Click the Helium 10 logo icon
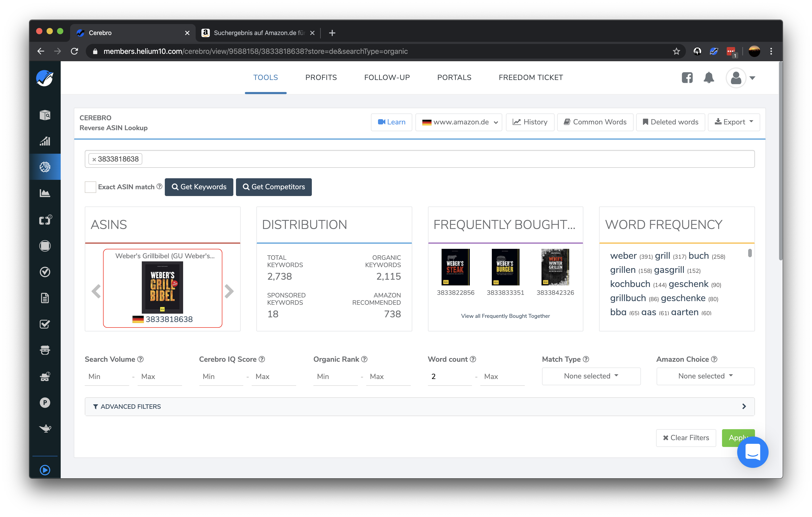Viewport: 812px width, 517px height. pyautogui.click(x=45, y=78)
